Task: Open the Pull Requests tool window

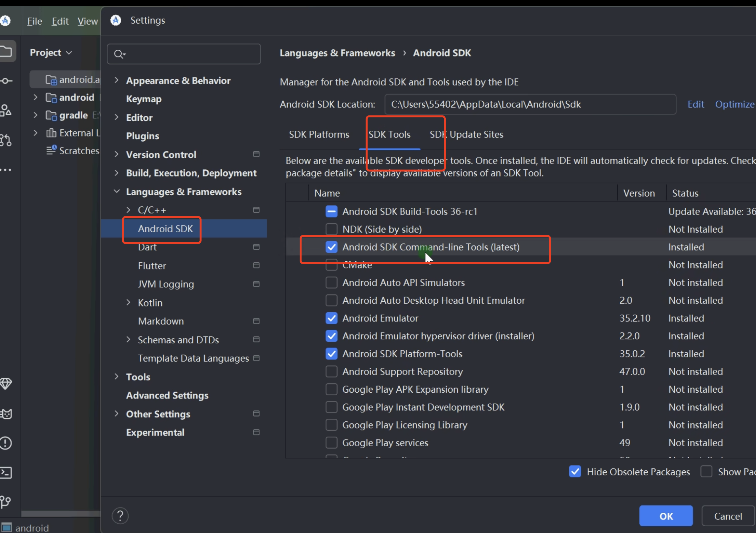Action: point(6,140)
